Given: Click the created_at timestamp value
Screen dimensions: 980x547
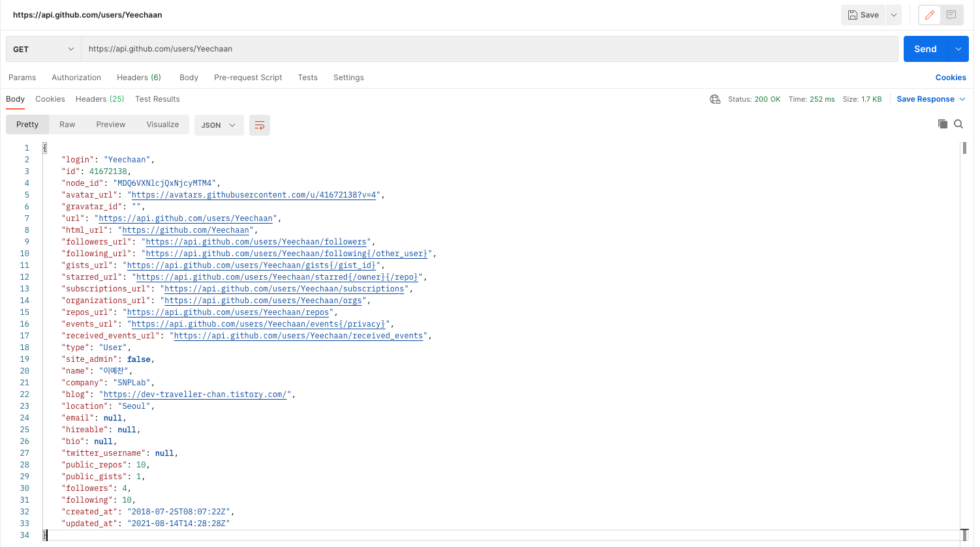Looking at the screenshot, I should 179,512.
